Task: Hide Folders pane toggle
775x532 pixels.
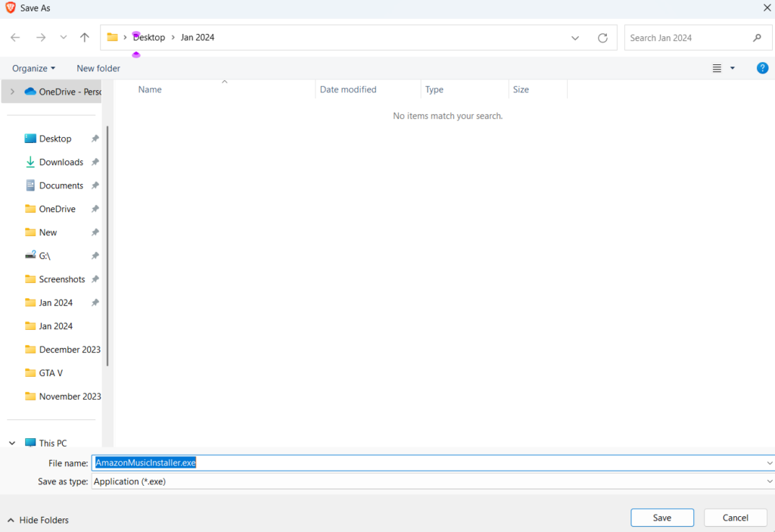Action: (x=38, y=520)
